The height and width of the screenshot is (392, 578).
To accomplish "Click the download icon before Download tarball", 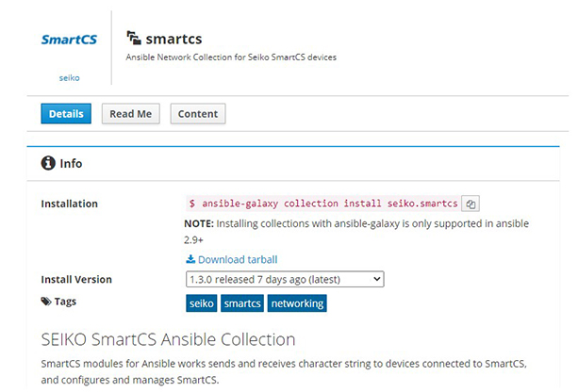I will pos(190,259).
